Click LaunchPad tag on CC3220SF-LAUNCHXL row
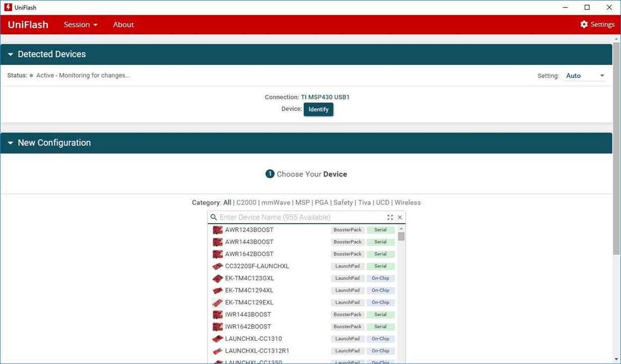Screen dimensions: 621x364 [347, 266]
